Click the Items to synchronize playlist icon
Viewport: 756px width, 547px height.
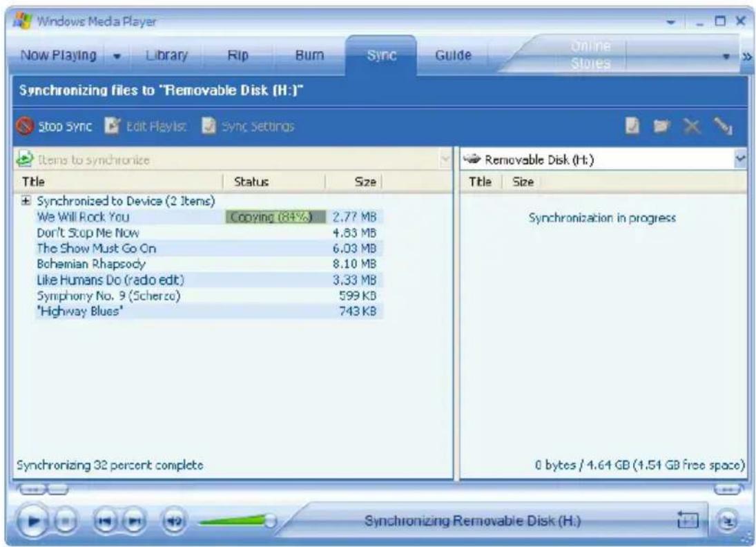click(x=25, y=159)
